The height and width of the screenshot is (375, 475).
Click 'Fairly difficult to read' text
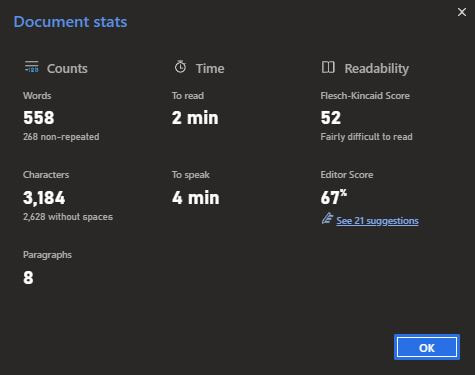click(366, 137)
